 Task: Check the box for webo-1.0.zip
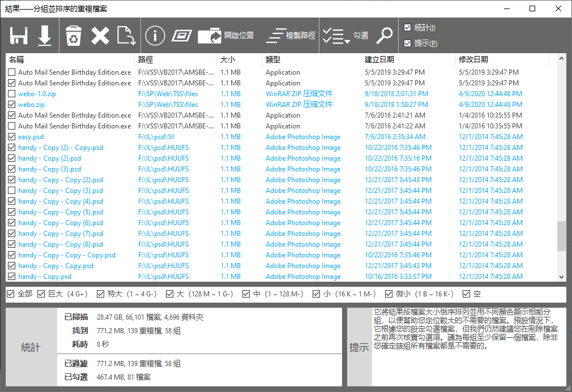point(12,94)
